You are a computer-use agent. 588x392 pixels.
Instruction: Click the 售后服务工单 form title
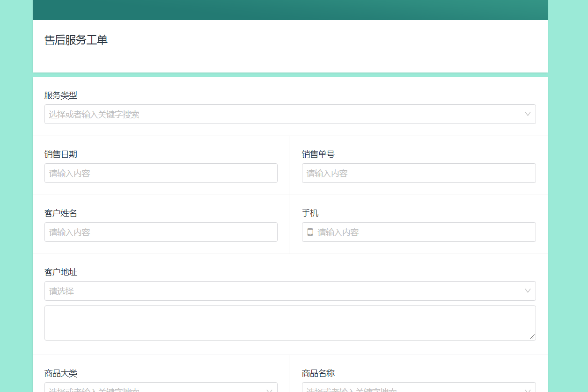click(76, 40)
